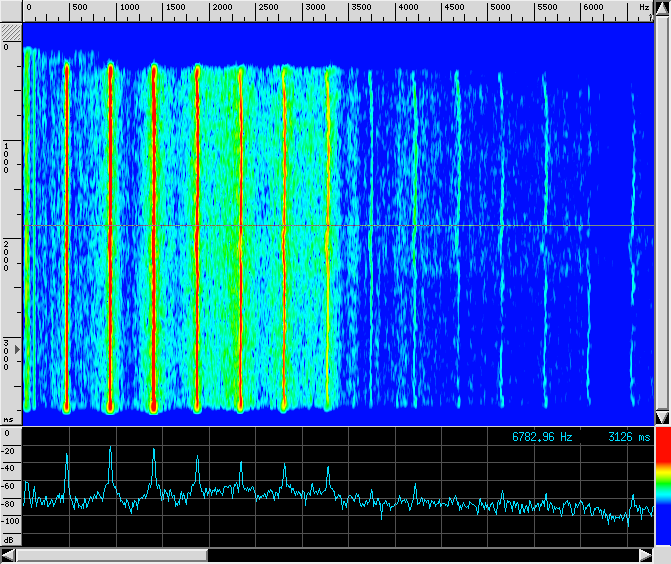Click the 6782.96 Hz frequency readout
The height and width of the screenshot is (564, 671).
(x=542, y=437)
